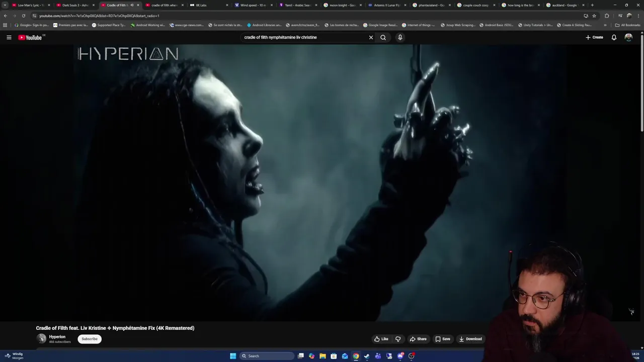Switch to the Dark Souls 3 tab
The height and width of the screenshot is (362, 644).
click(x=75, y=5)
